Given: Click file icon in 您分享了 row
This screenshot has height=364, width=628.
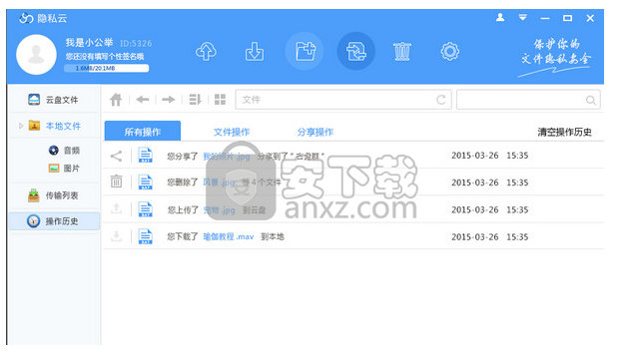Looking at the screenshot, I should (x=145, y=156).
